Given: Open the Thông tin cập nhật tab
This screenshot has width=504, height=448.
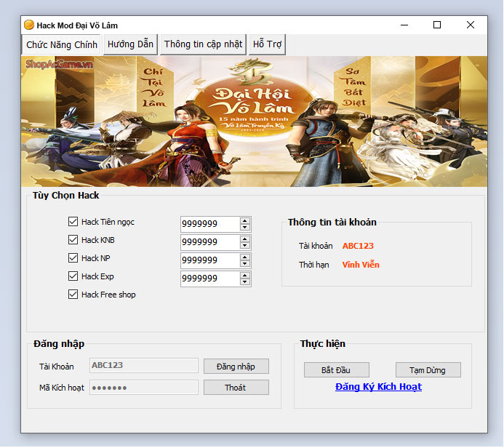Looking at the screenshot, I should click(x=203, y=44).
